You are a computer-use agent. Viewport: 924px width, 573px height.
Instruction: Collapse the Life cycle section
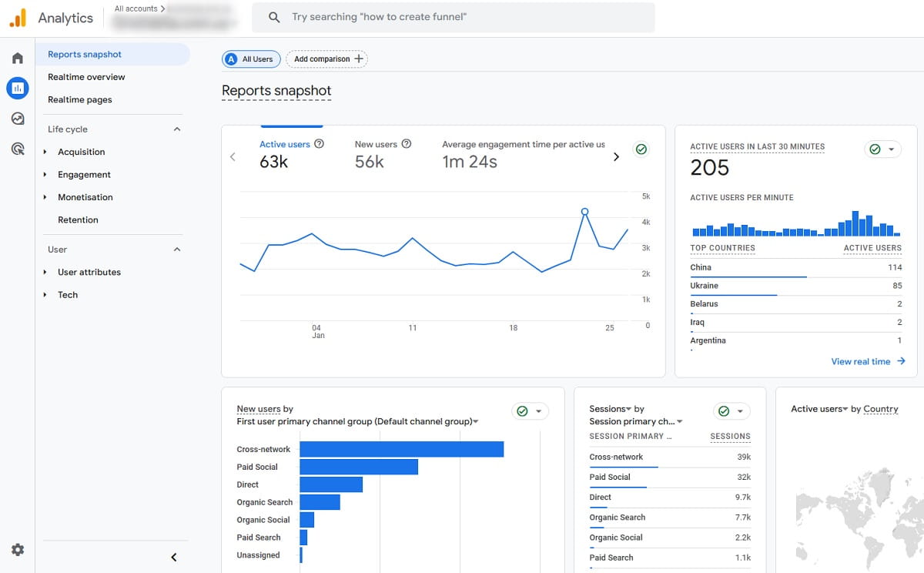[176, 129]
